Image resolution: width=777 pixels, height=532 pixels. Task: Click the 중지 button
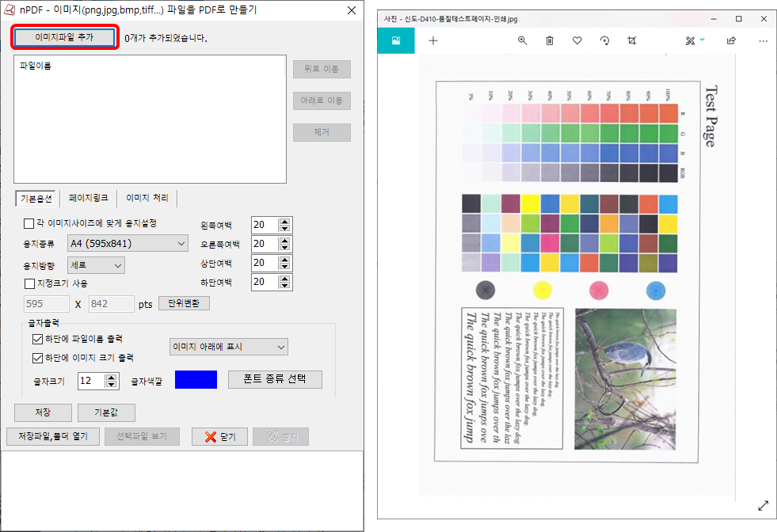coord(280,436)
